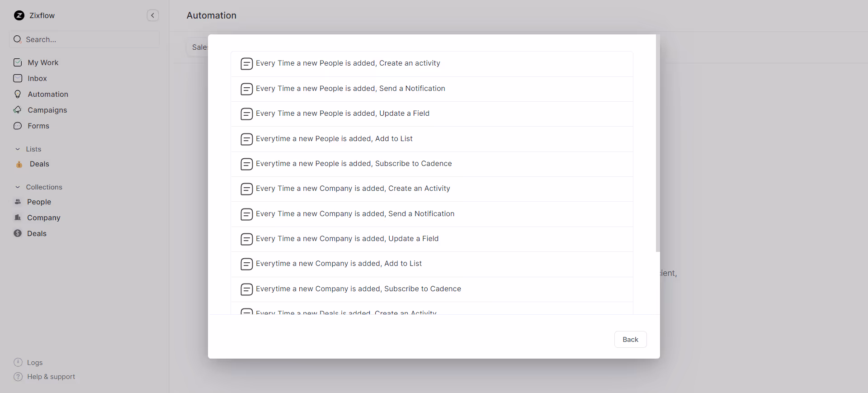The height and width of the screenshot is (393, 868).
Task: Click template icon for Company Add to List
Action: pos(246,264)
